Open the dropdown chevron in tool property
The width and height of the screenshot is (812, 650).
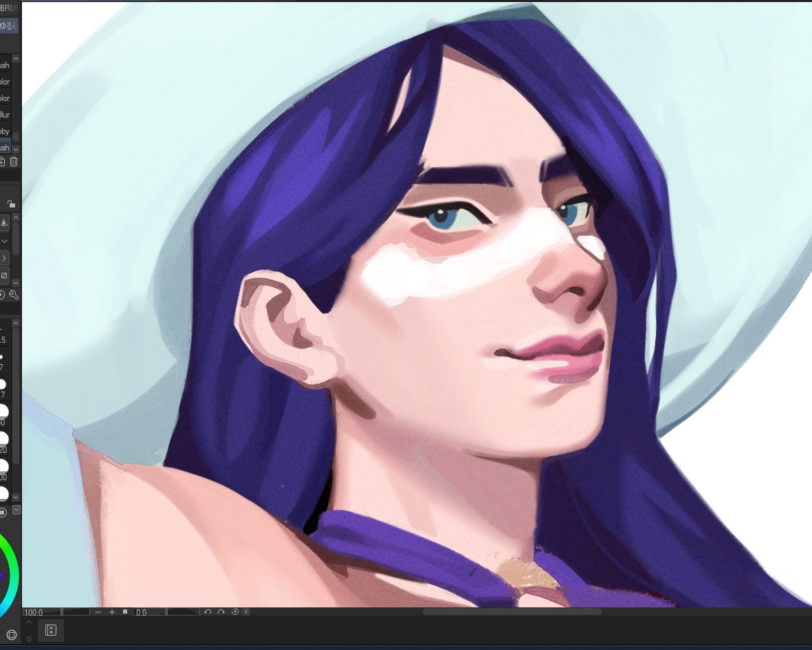pyautogui.click(x=3, y=240)
